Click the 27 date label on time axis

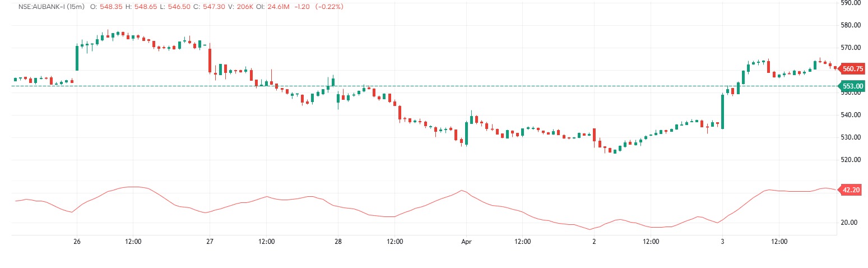point(210,242)
